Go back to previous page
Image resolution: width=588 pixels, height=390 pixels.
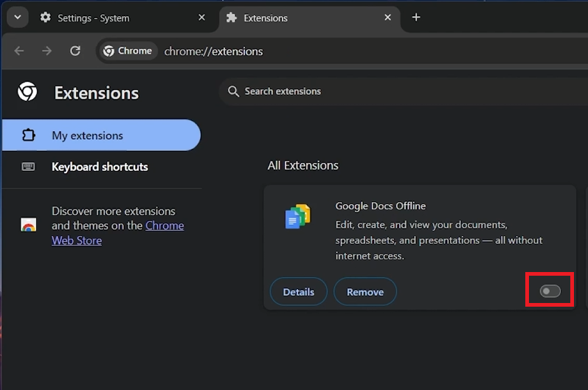click(x=19, y=51)
